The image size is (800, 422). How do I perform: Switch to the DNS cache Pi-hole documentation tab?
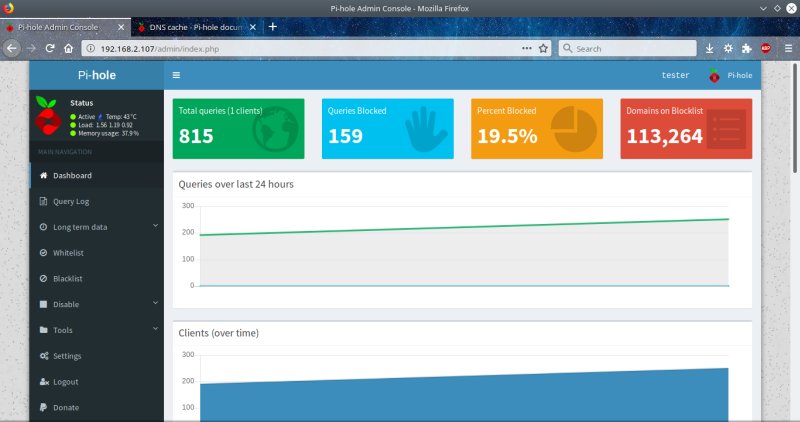point(195,27)
